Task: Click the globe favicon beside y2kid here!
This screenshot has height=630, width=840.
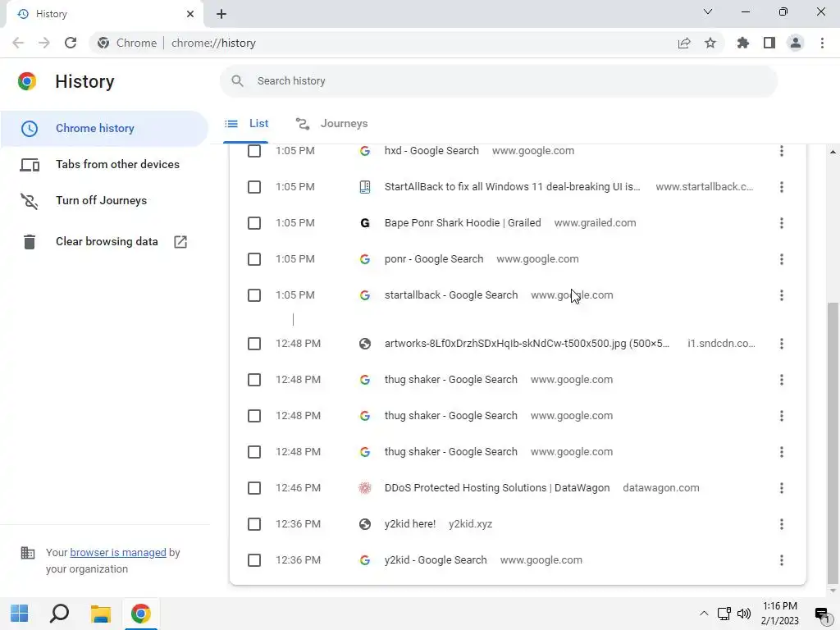Action: pyautogui.click(x=365, y=524)
